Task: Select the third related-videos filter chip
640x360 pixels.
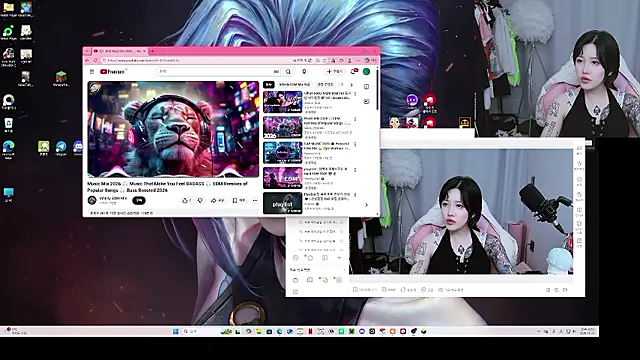Action: pyautogui.click(x=325, y=84)
